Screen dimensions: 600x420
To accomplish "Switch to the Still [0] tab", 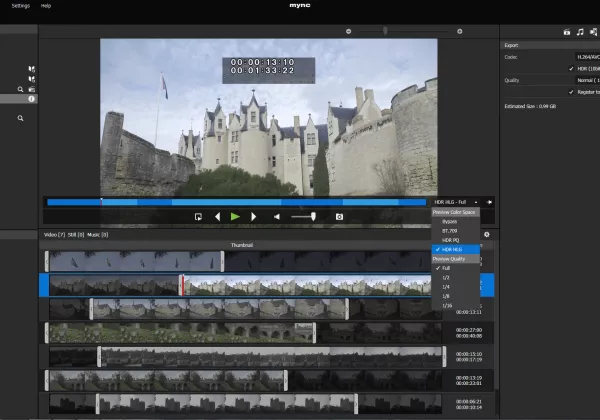I will (x=76, y=234).
